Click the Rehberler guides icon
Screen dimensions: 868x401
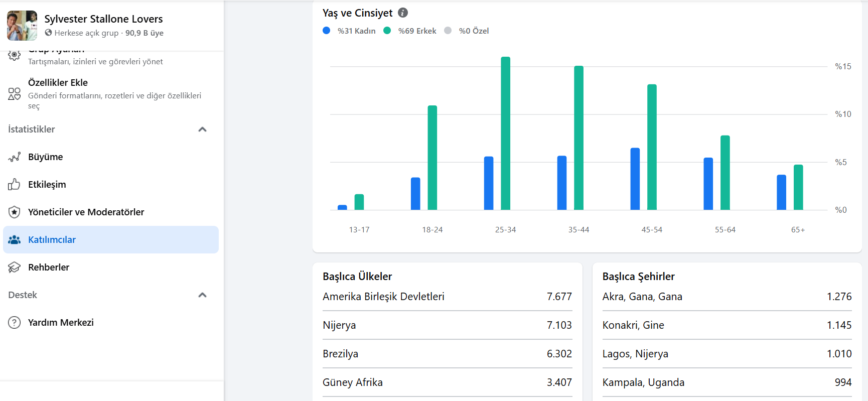click(x=15, y=268)
